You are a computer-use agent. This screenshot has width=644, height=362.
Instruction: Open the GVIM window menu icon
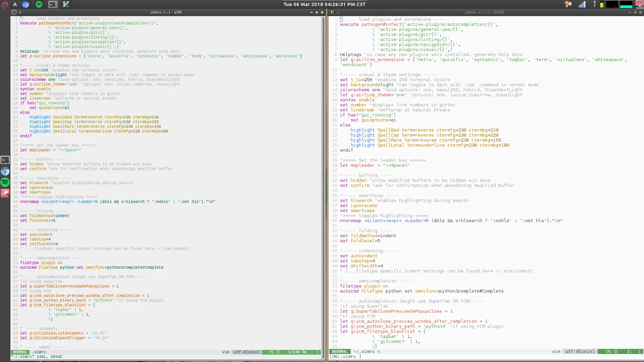coord(332,12)
